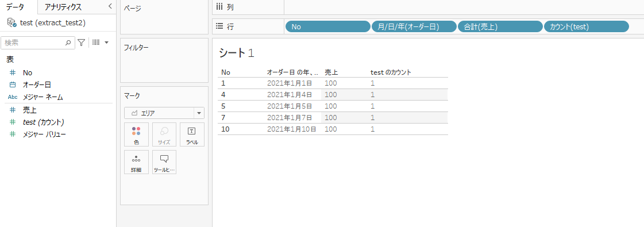The image size is (644, 227).
Task: Click the test のカウント column header
Action: [x=391, y=72]
